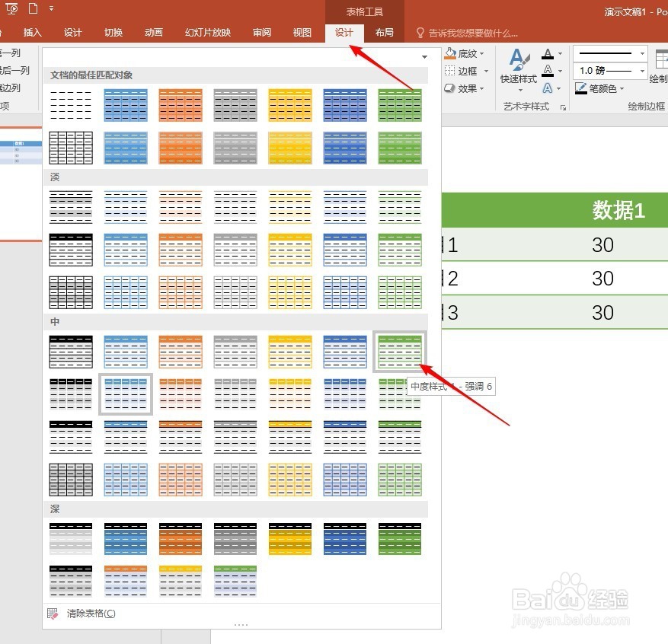Image resolution: width=668 pixels, height=644 pixels.
Task: Click the Borders grid icon
Action: [449, 70]
